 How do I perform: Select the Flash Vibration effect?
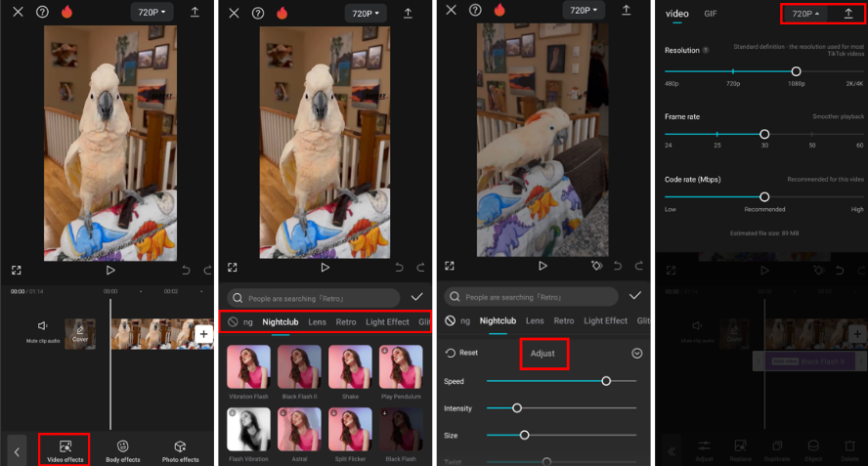click(x=248, y=435)
